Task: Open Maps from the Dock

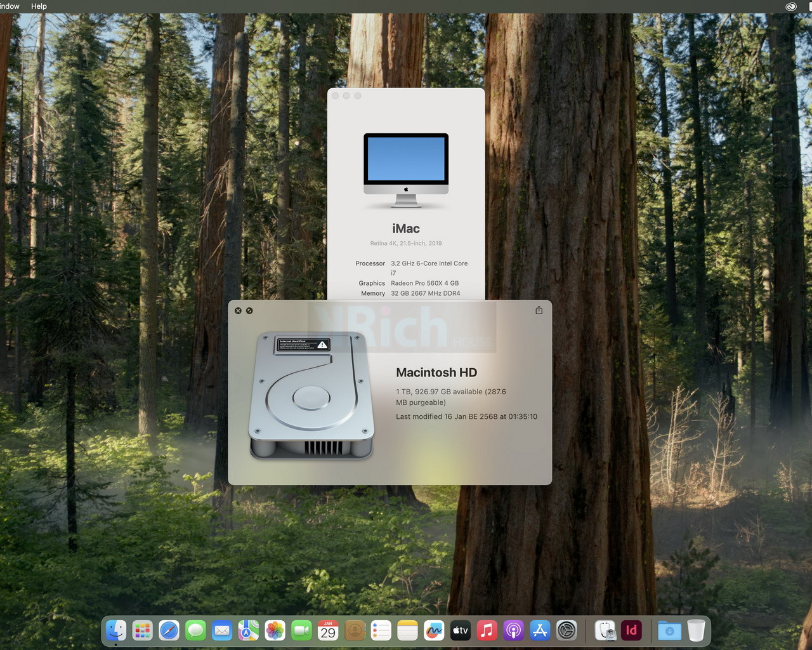Action: click(x=249, y=630)
